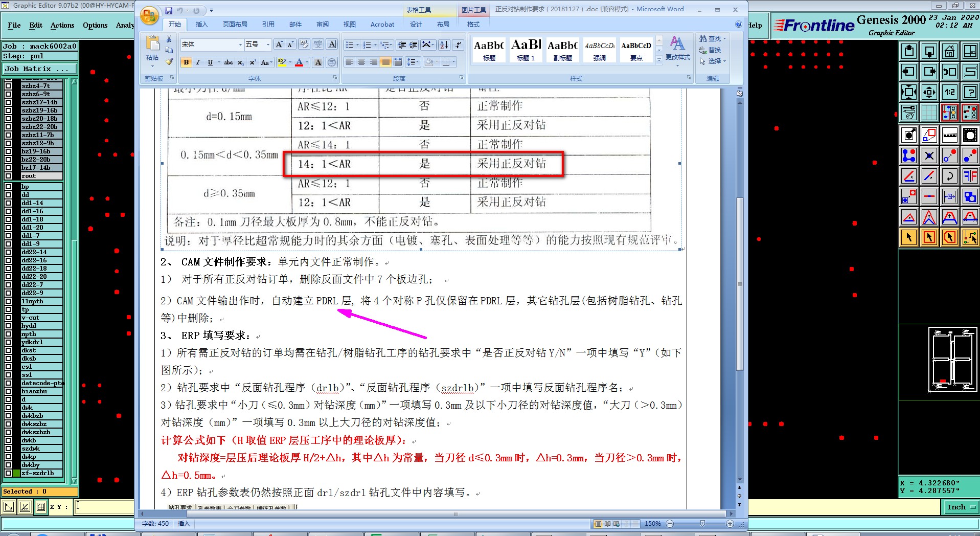The image size is (980, 536).
Task: Toggle checkbox for layer bp
Action: [x=8, y=187]
